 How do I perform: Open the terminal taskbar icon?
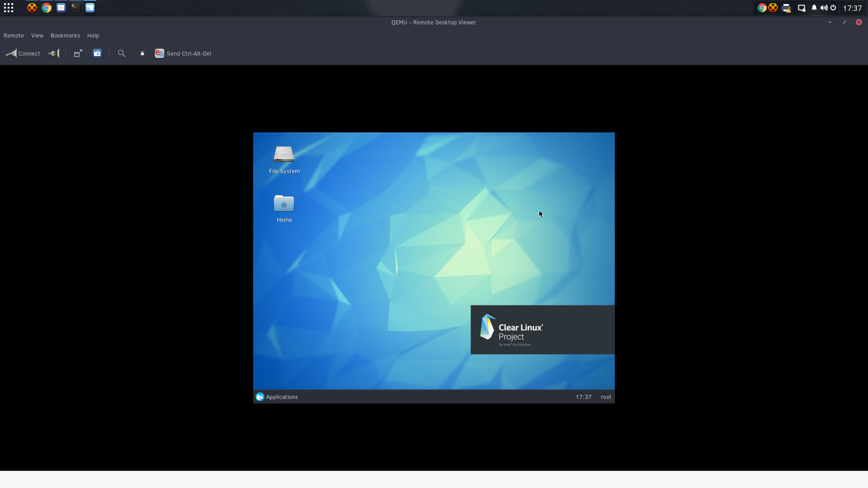(x=75, y=8)
